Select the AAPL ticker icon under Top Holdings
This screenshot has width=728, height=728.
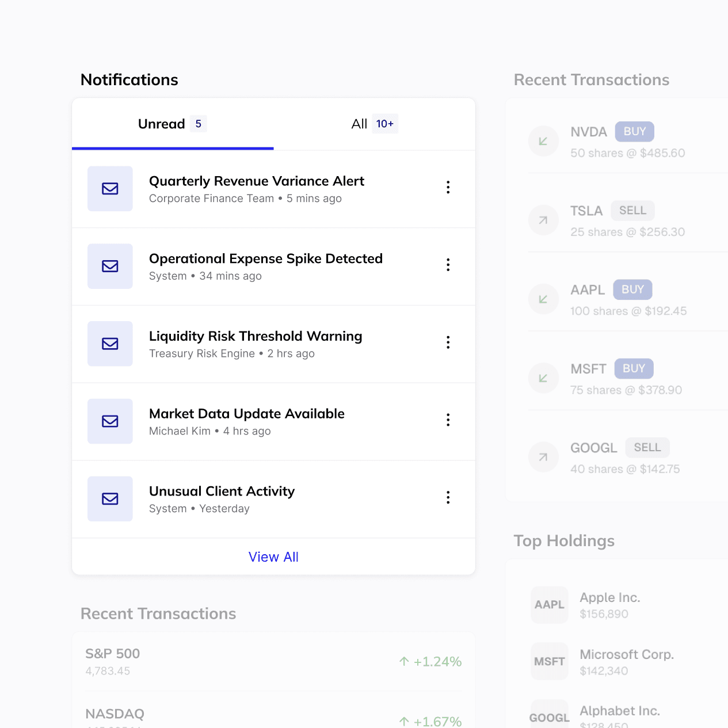pos(549,605)
